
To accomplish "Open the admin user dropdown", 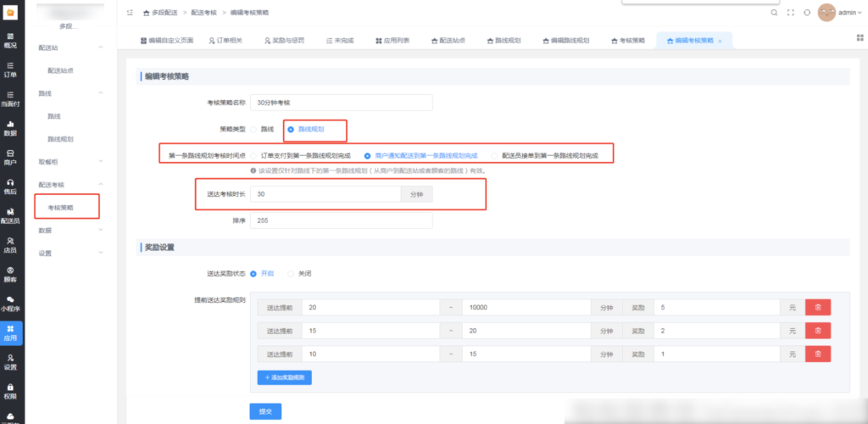I will click(x=850, y=13).
